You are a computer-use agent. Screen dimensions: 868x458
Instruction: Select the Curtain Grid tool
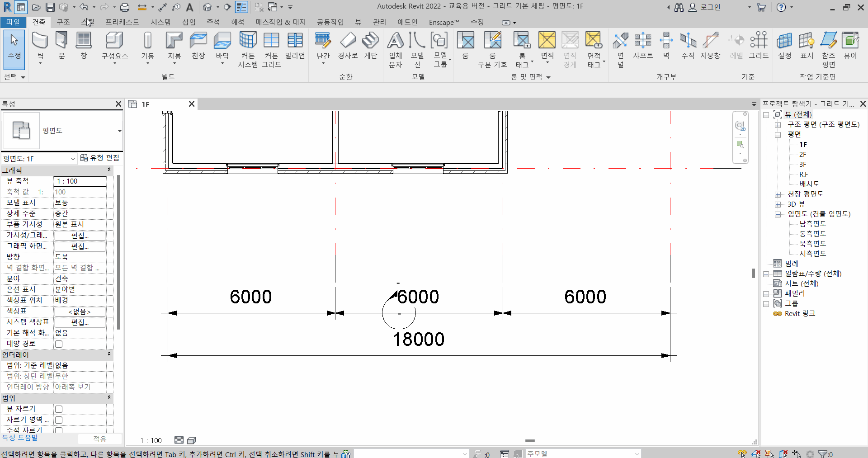[271, 50]
